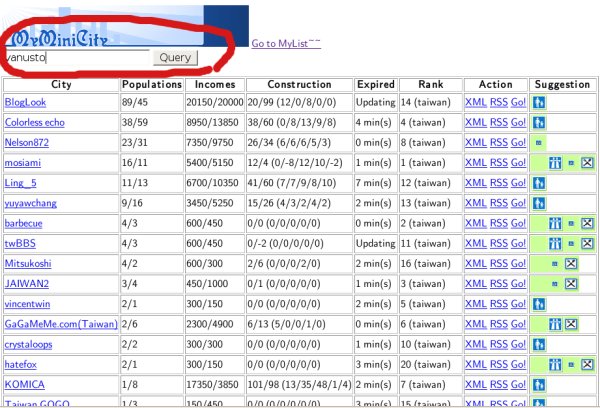Click the fork-and-knife icon in JAIWAN2 row

pos(571,284)
